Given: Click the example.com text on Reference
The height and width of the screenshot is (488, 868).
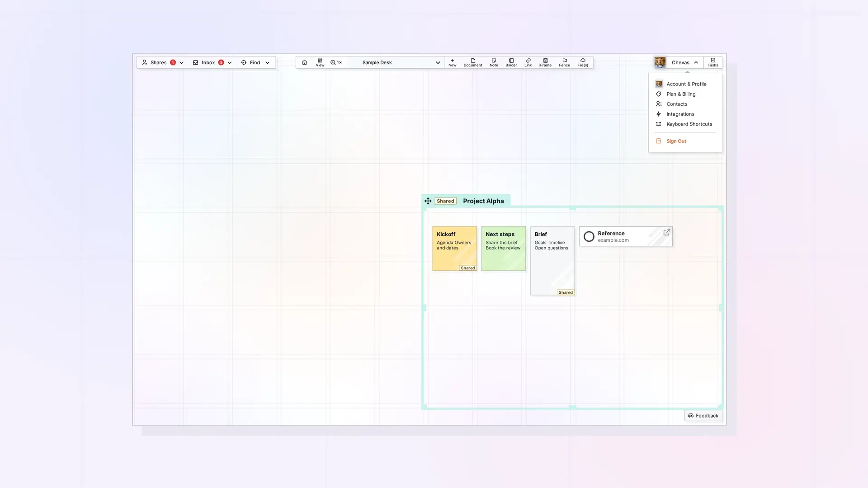Looking at the screenshot, I should click(x=613, y=240).
